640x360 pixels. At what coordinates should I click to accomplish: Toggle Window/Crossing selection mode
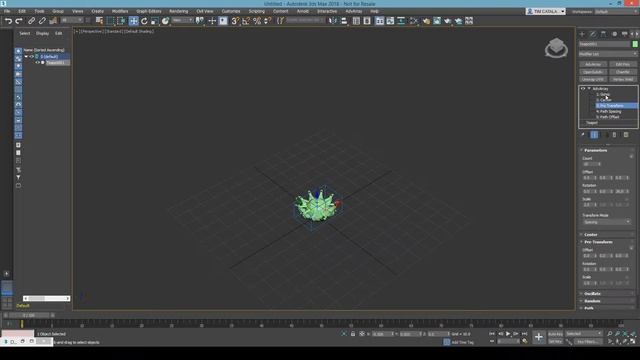click(121, 21)
